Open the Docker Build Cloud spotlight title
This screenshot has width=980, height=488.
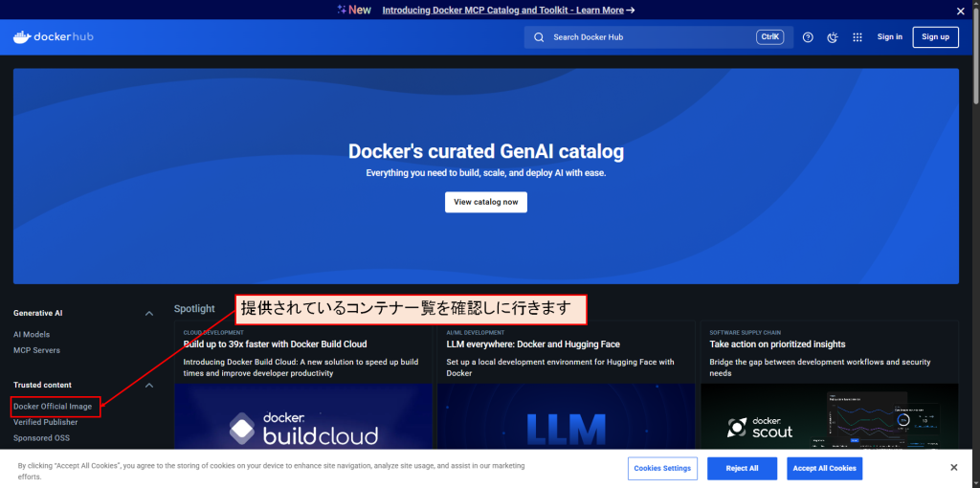[275, 344]
